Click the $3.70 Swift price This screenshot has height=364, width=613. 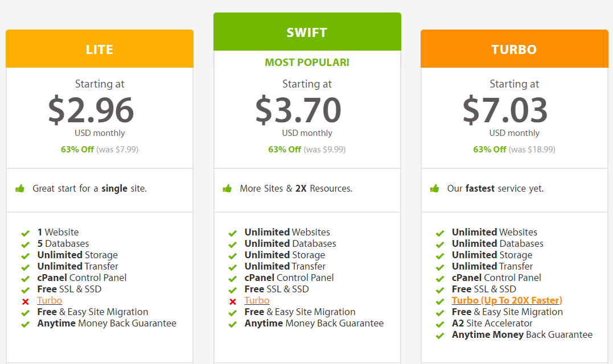(298, 110)
